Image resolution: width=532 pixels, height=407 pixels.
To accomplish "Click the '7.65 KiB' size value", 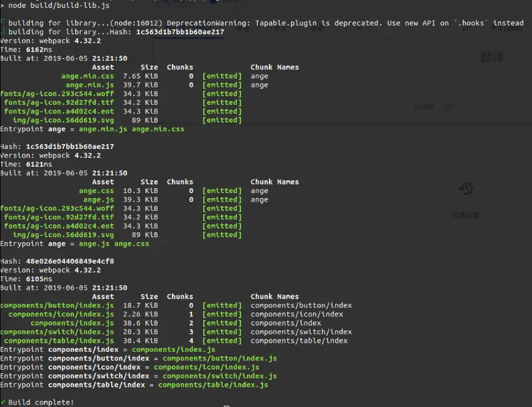I will tap(141, 76).
